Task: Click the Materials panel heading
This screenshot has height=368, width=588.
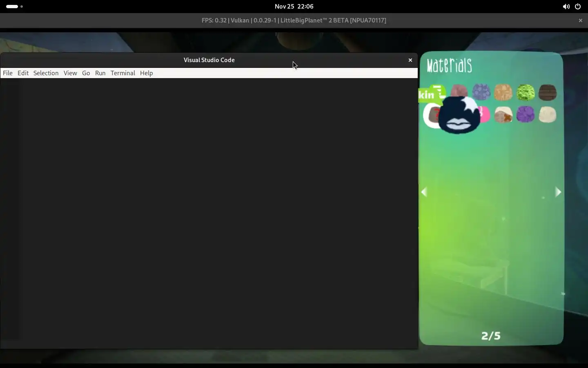Action: 449,65
